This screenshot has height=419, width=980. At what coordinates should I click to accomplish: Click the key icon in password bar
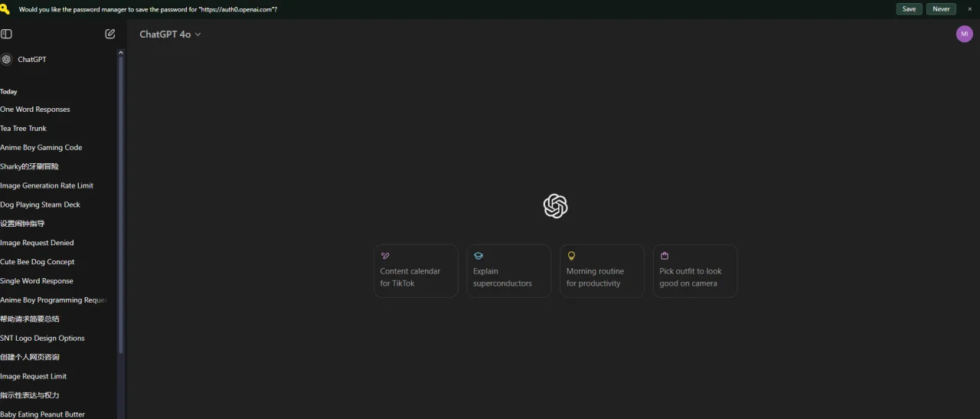(x=5, y=9)
